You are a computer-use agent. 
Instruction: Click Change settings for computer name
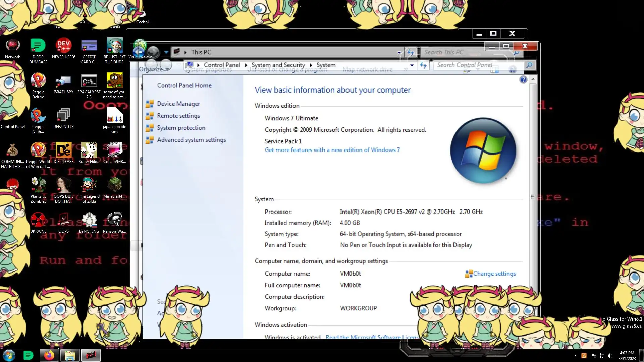(x=494, y=274)
